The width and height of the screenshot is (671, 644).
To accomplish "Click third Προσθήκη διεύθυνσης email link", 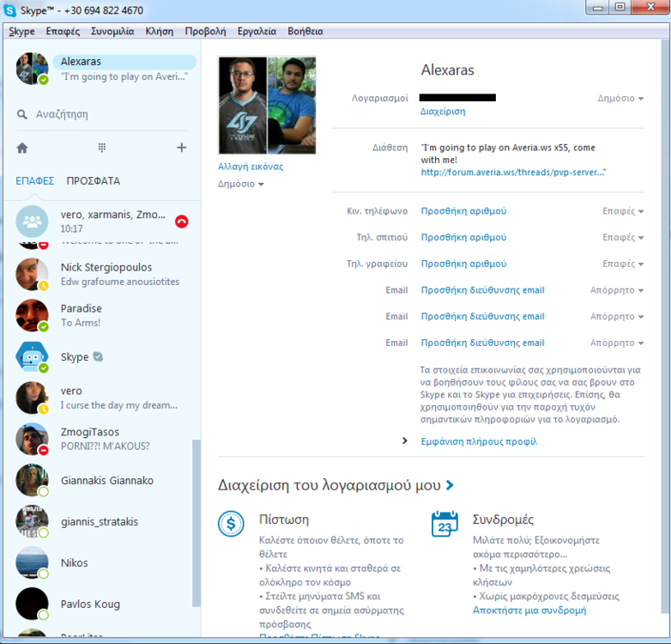I will click(483, 343).
